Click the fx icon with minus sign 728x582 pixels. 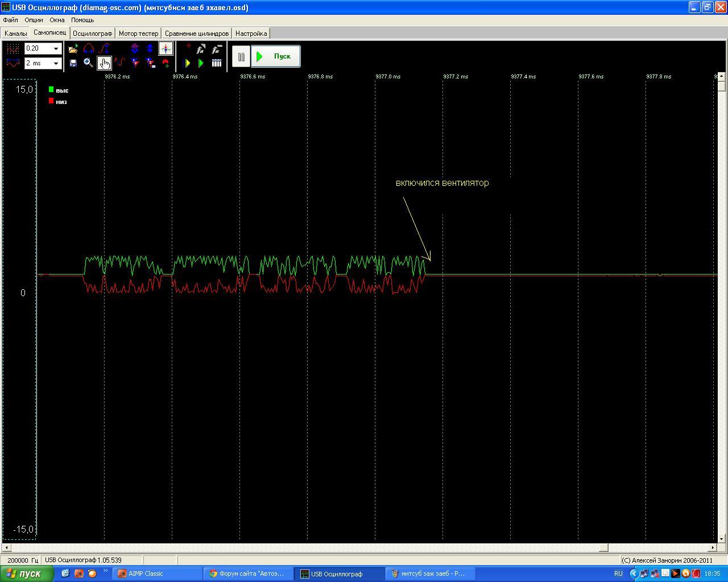pos(216,49)
